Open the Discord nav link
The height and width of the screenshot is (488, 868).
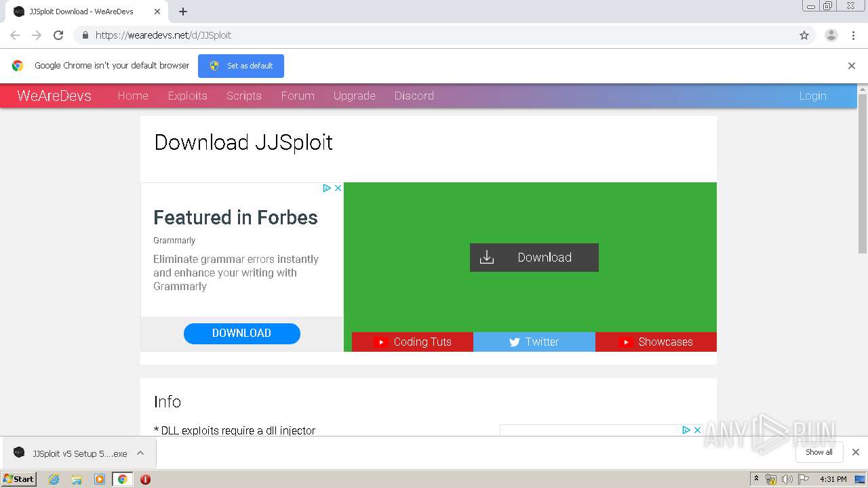pos(414,96)
